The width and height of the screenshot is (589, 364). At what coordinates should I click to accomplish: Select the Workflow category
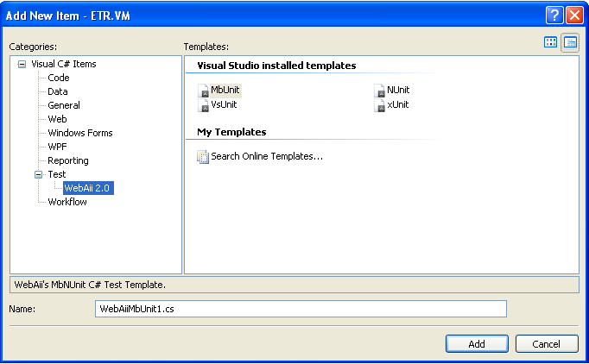point(67,202)
